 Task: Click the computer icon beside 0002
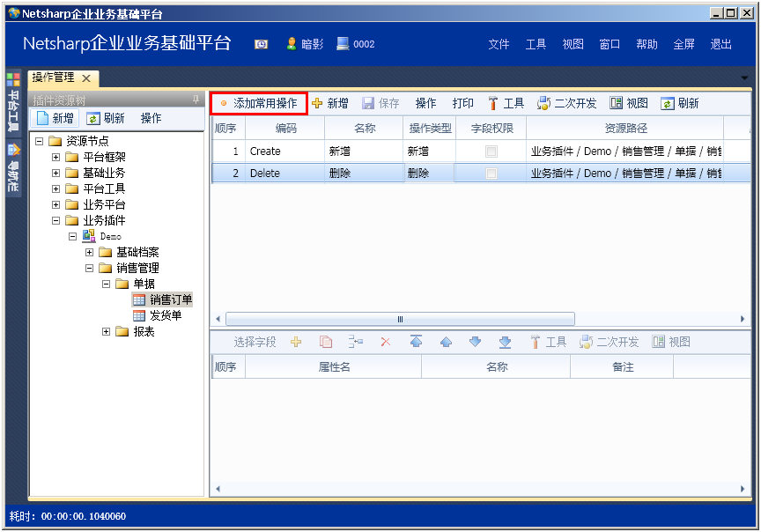coord(343,44)
